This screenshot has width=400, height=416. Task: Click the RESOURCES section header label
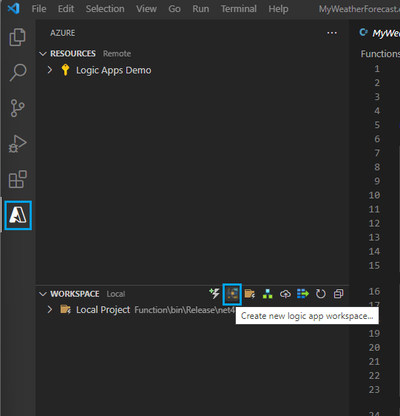[x=73, y=54]
